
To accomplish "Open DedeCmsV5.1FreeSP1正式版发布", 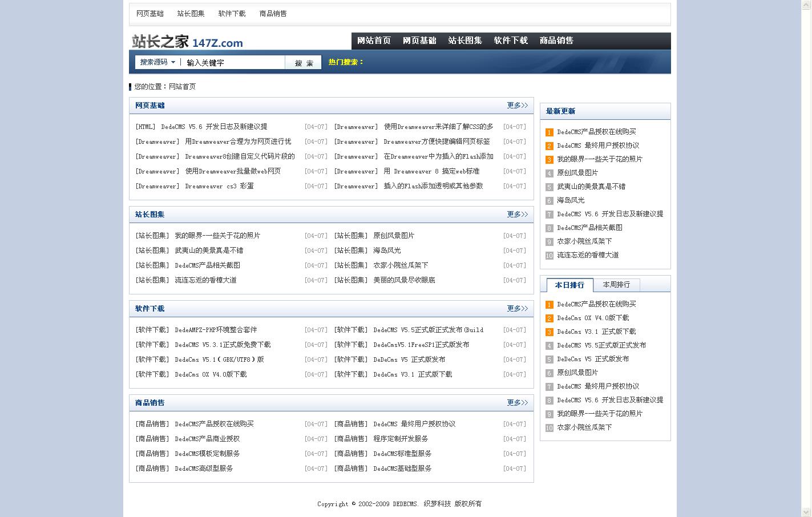I will pyautogui.click(x=421, y=345).
